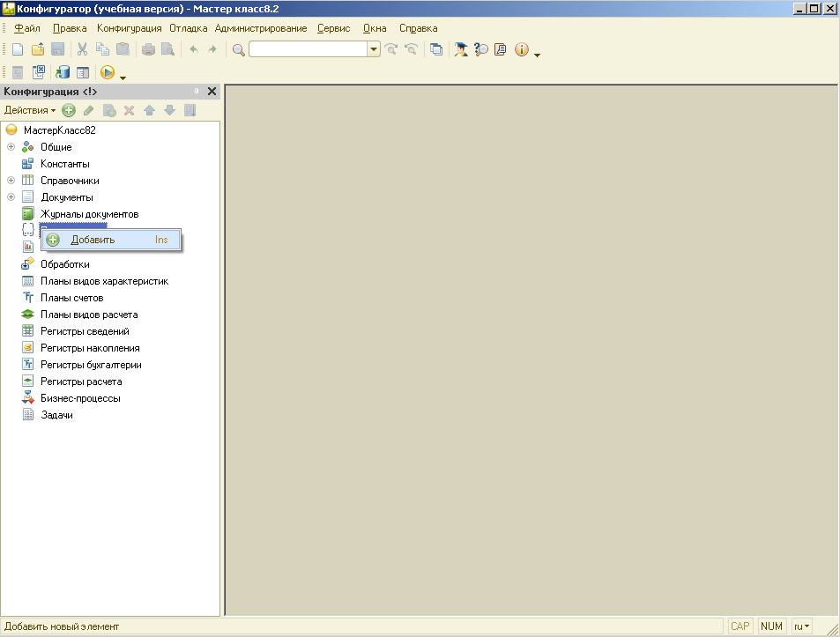The height and width of the screenshot is (637, 840).
Task: Select Планы счетов in the tree
Action: tap(71, 298)
